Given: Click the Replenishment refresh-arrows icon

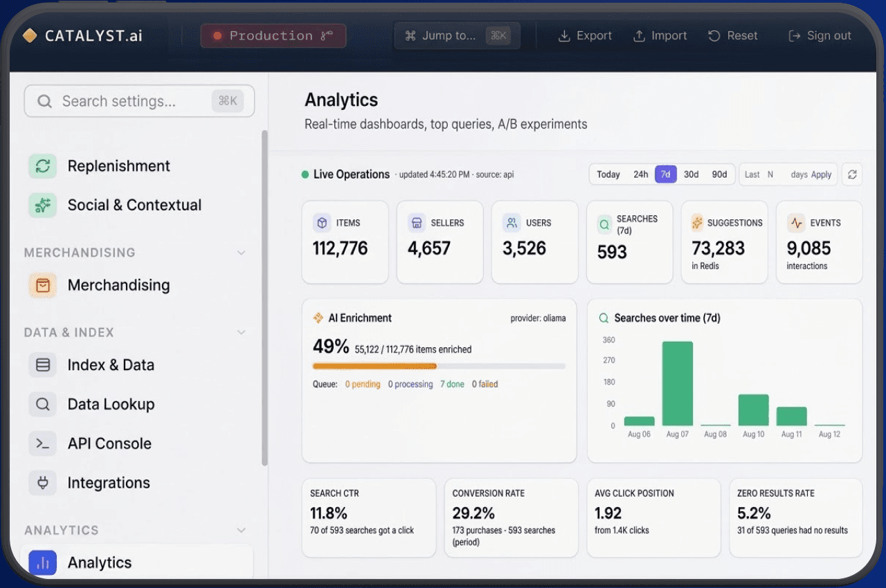Looking at the screenshot, I should click(42, 166).
